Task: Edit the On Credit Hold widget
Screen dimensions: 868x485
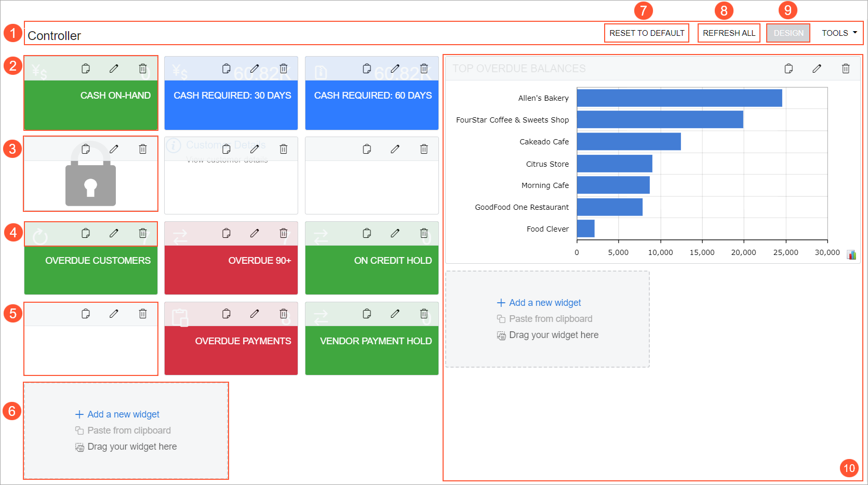Action: pyautogui.click(x=395, y=233)
